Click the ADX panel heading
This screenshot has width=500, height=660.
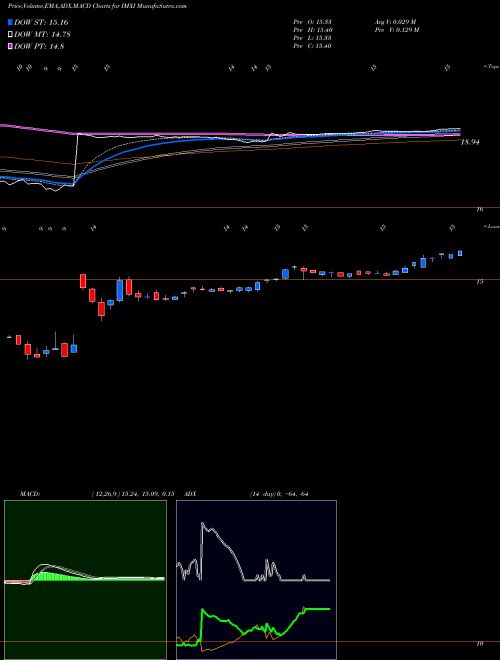click(x=190, y=494)
